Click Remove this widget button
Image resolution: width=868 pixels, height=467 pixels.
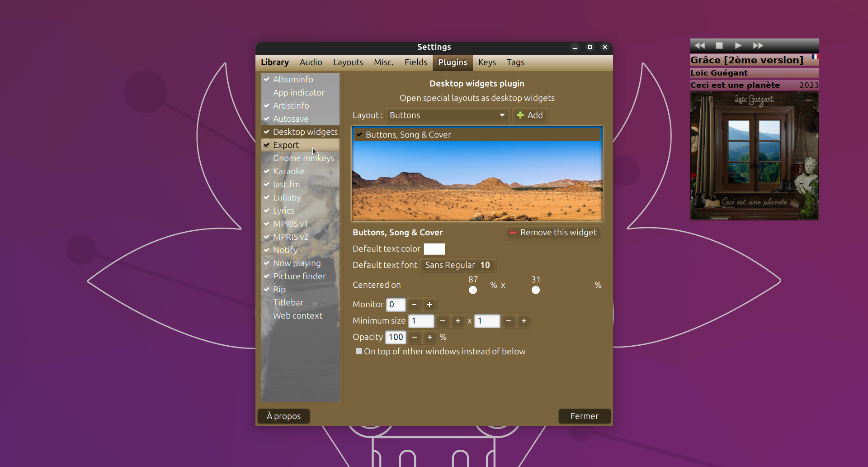pos(553,233)
